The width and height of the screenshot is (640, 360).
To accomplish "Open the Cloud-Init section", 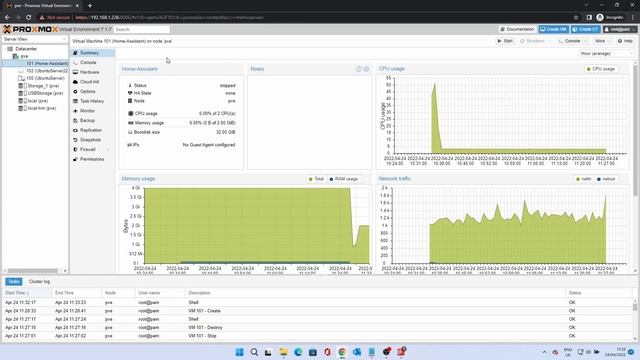I will (89, 82).
